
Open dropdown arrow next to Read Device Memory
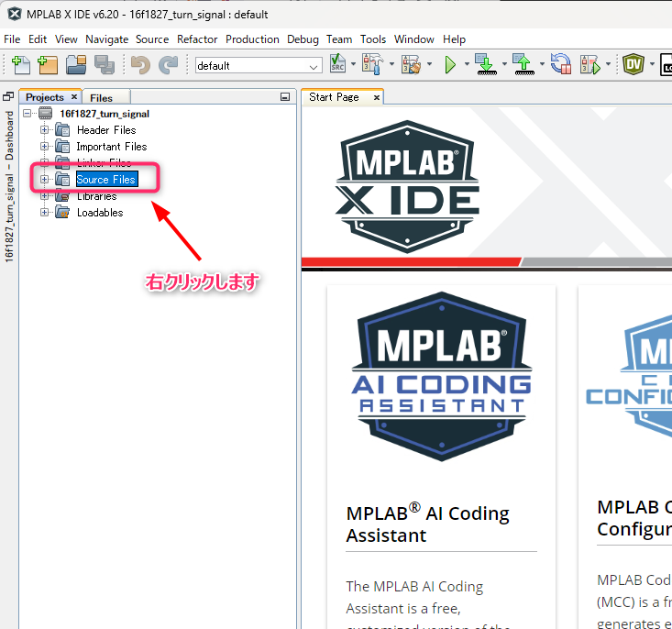coord(542,64)
